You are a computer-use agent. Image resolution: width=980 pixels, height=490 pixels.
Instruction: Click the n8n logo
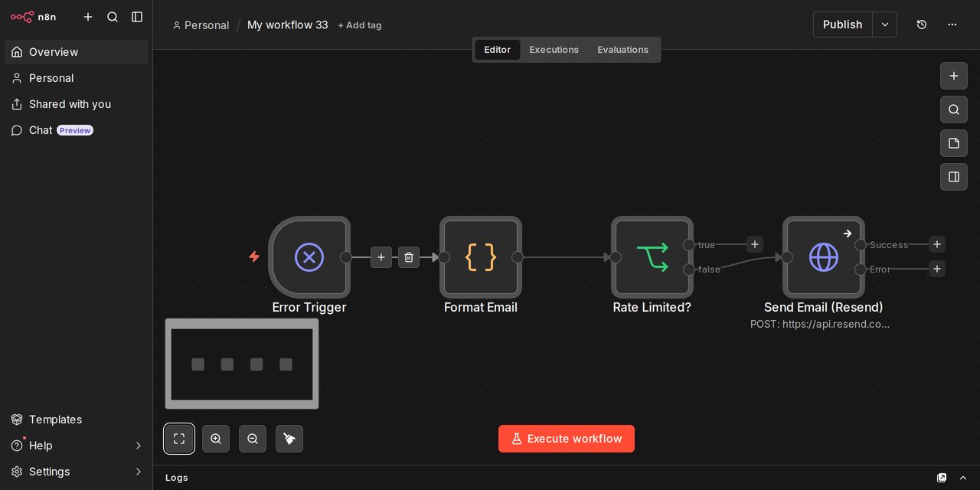click(x=33, y=17)
